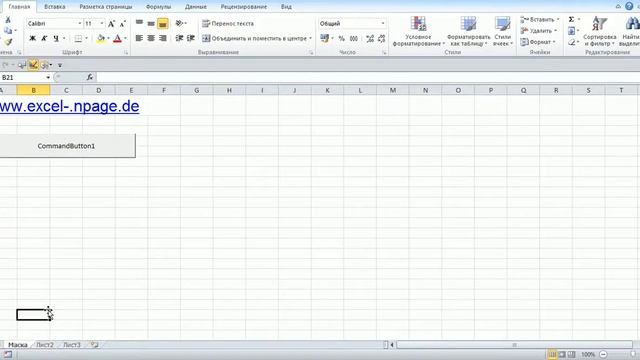Click the cell borders icon

78,38
